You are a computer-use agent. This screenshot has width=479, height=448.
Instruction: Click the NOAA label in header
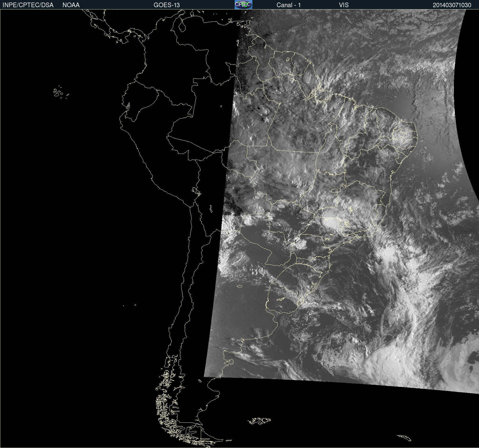pyautogui.click(x=71, y=5)
